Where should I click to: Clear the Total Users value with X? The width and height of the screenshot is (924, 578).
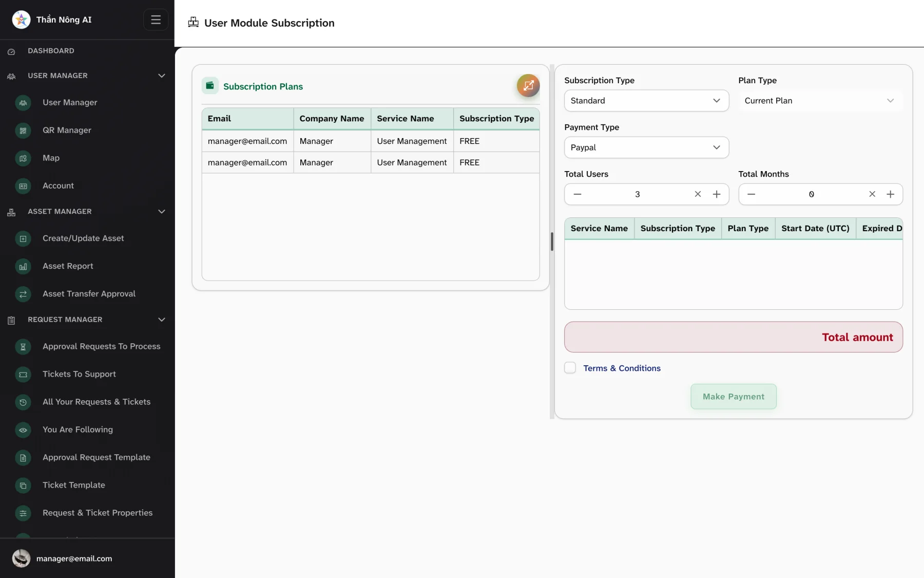click(698, 194)
